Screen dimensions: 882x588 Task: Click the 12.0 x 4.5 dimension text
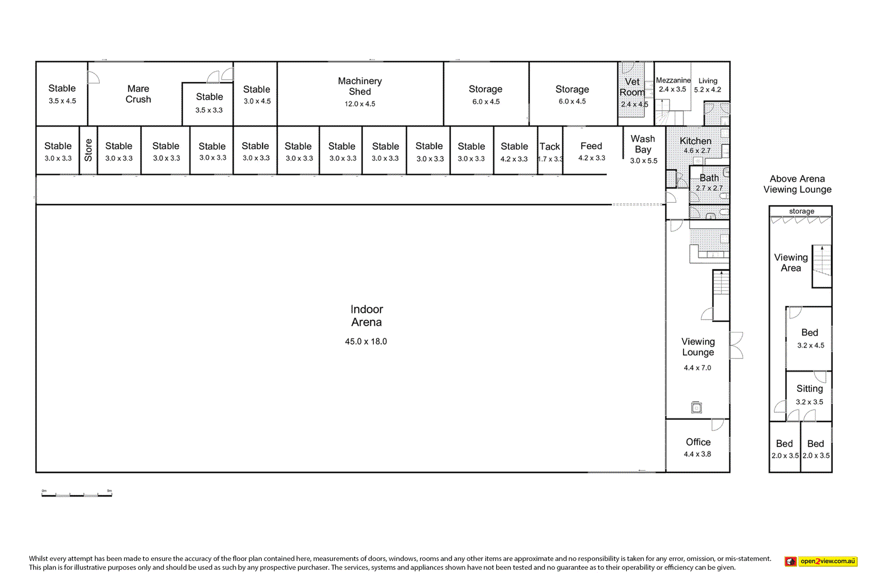tap(360, 104)
